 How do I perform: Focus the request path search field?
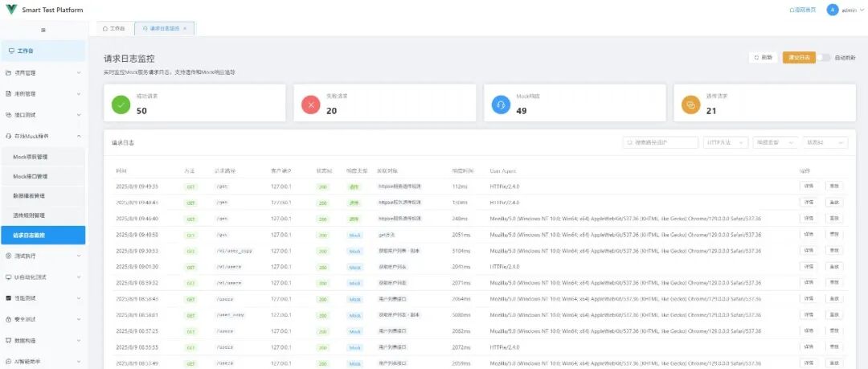[x=661, y=142]
